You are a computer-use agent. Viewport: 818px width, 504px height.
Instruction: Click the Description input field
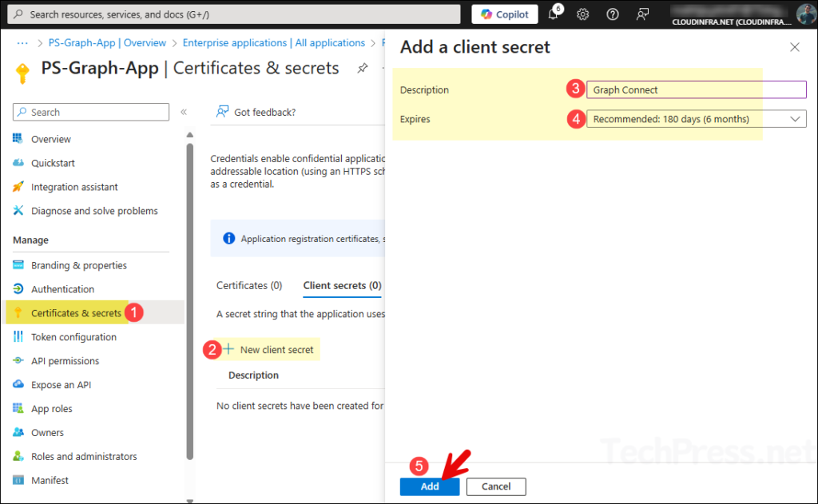(696, 90)
